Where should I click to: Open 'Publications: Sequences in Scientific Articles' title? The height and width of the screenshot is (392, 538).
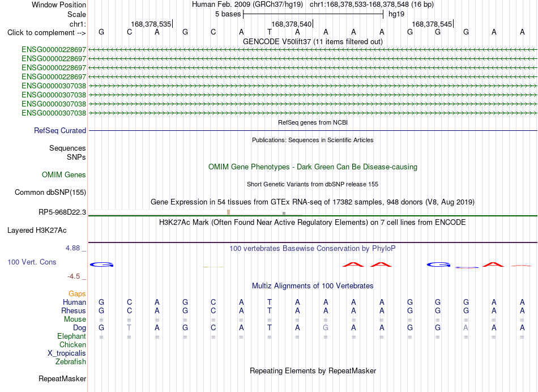tap(313, 140)
